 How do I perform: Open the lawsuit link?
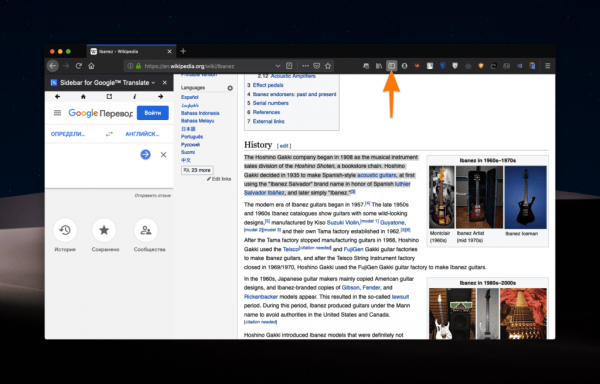click(400, 297)
